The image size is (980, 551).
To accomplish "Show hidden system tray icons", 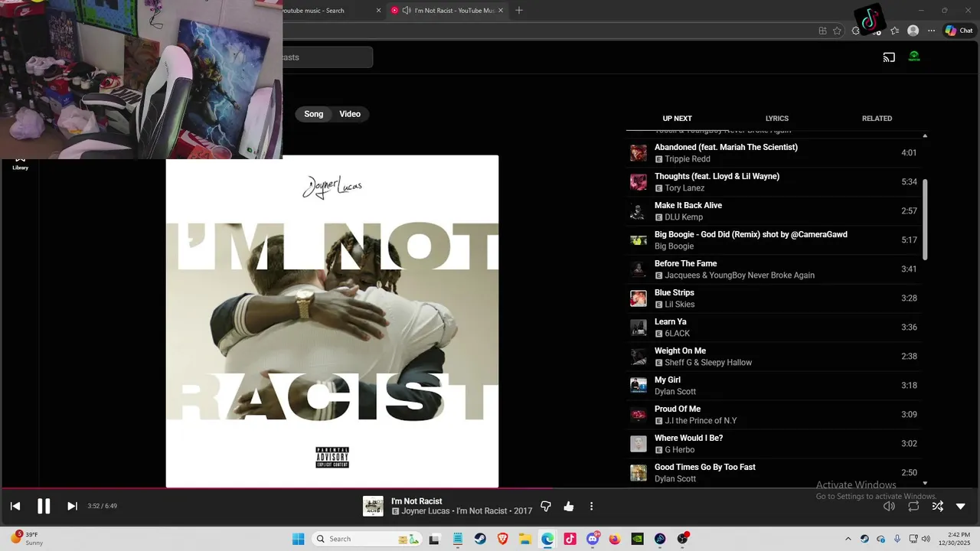I will tap(848, 539).
